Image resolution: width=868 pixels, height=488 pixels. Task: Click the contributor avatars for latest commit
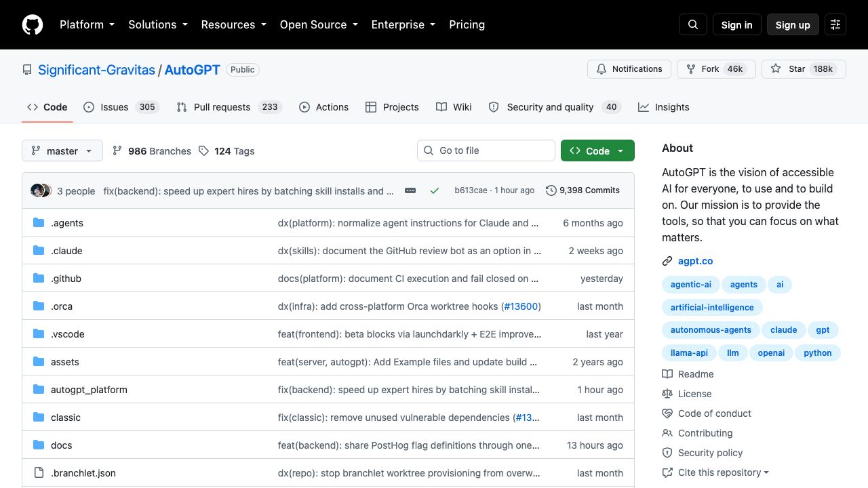click(41, 190)
